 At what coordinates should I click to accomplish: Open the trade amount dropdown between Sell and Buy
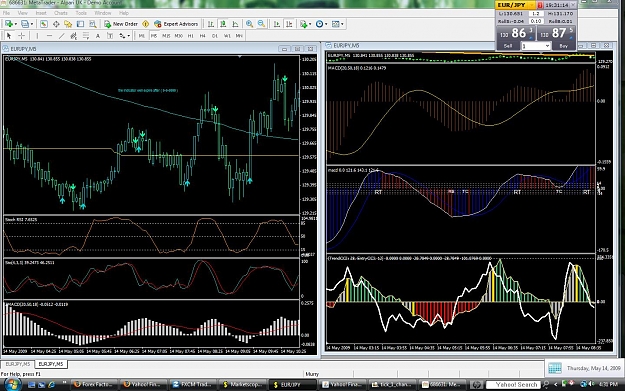(536, 46)
